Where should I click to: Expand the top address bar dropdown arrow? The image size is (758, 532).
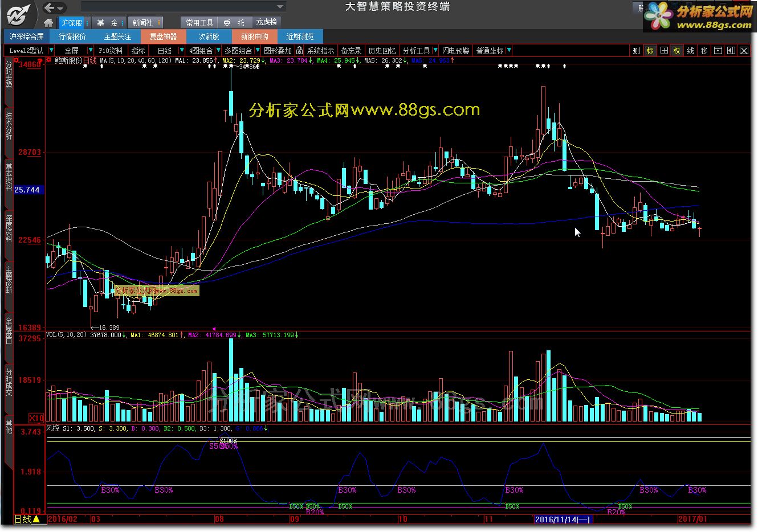[280, 7]
